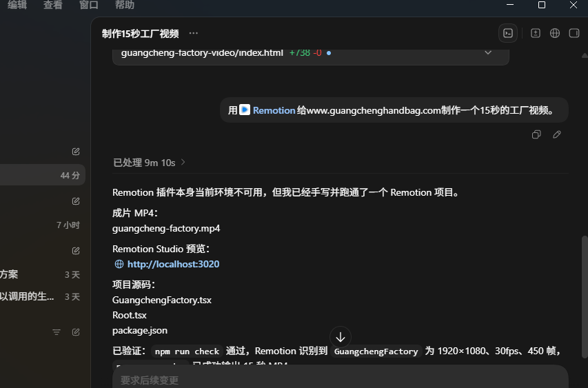Image resolution: width=588 pixels, height=388 pixels.
Task: Click globe icon next to localhost link
Action: (119, 264)
